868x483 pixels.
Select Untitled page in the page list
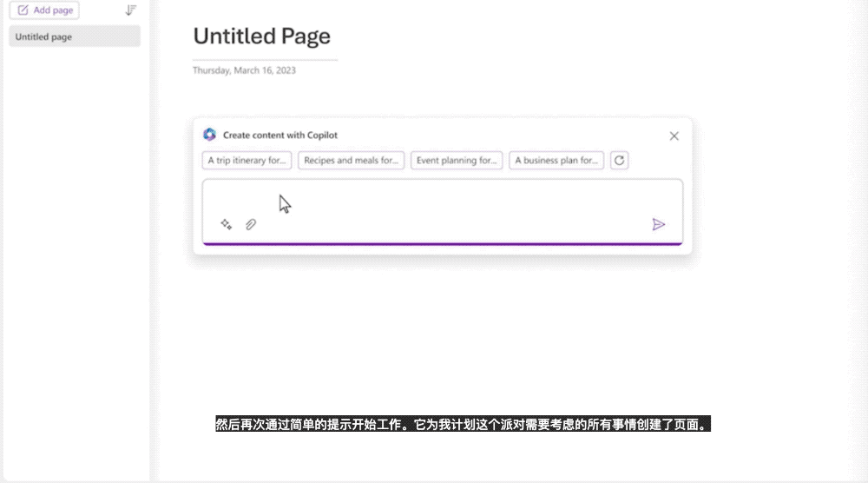click(x=75, y=36)
